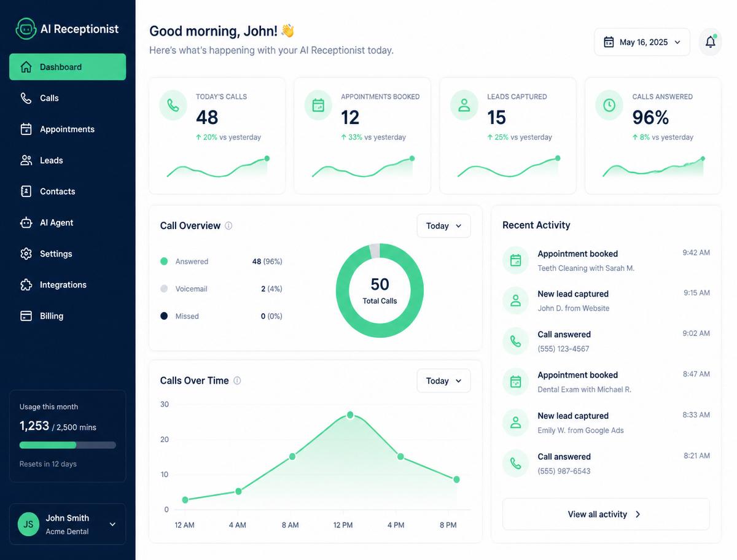Click the 48 (96%) Answered value
The width and height of the screenshot is (737, 560).
(x=267, y=262)
